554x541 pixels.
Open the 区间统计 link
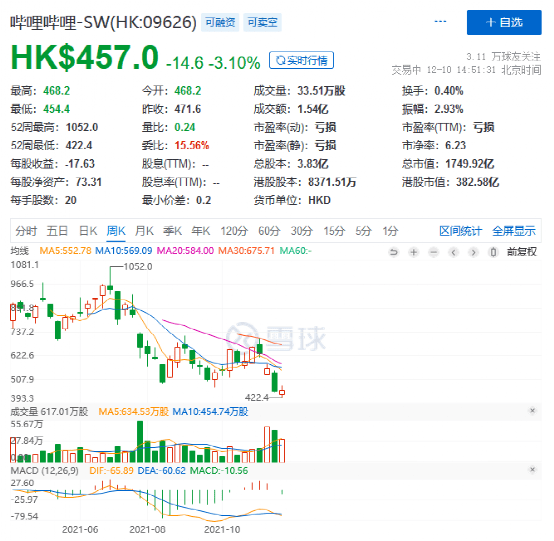[x=461, y=231]
